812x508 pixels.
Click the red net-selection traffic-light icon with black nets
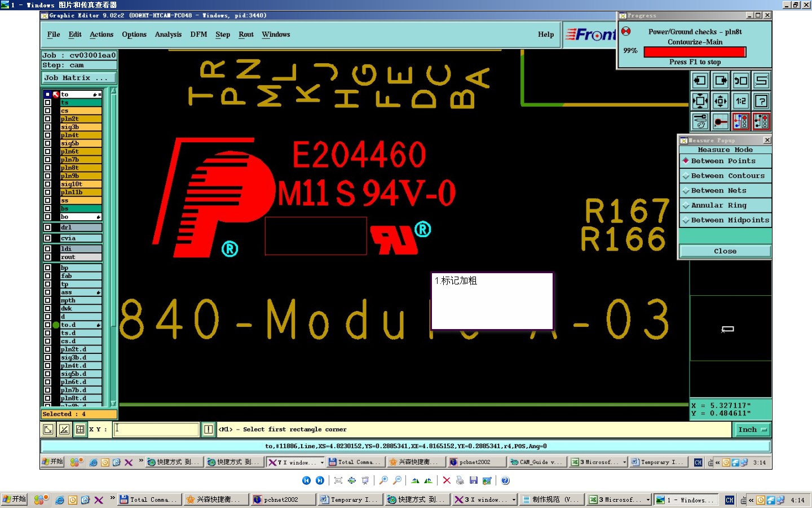[761, 121]
